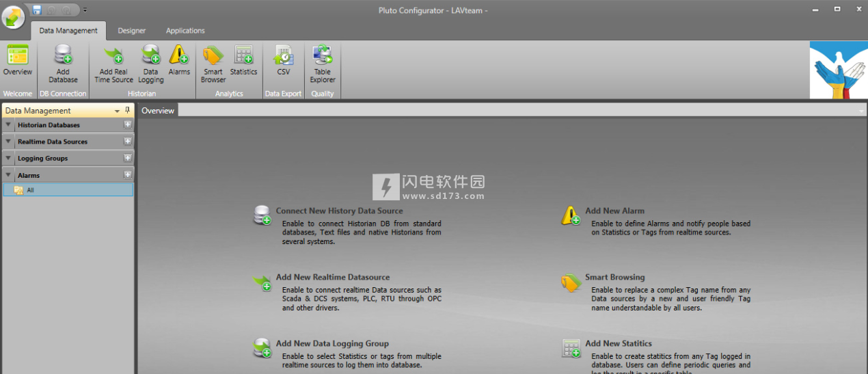Open the Smart Browsing link
The height and width of the screenshot is (374, 868).
(614, 277)
